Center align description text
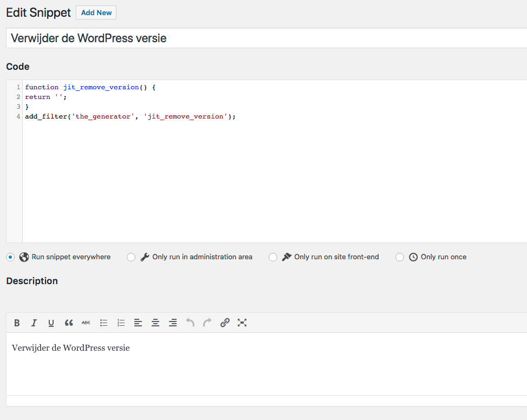This screenshot has width=527, height=420. 155,323
